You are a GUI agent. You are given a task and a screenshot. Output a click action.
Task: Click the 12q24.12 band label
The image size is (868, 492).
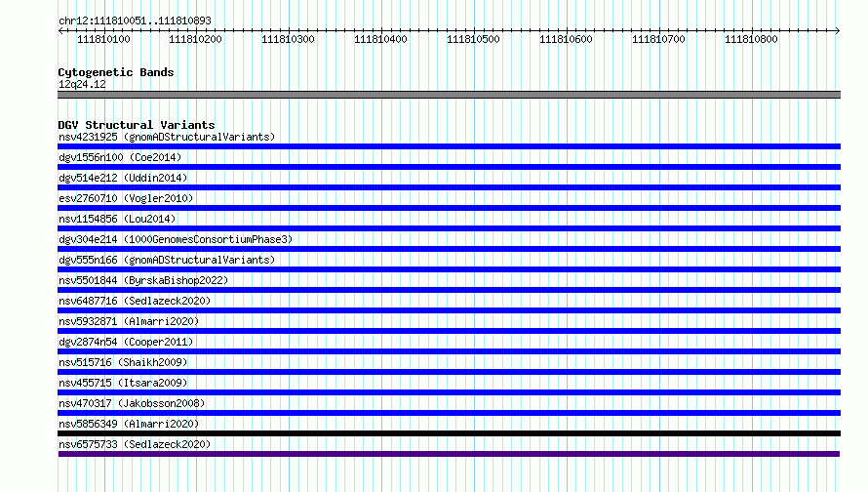tap(82, 84)
